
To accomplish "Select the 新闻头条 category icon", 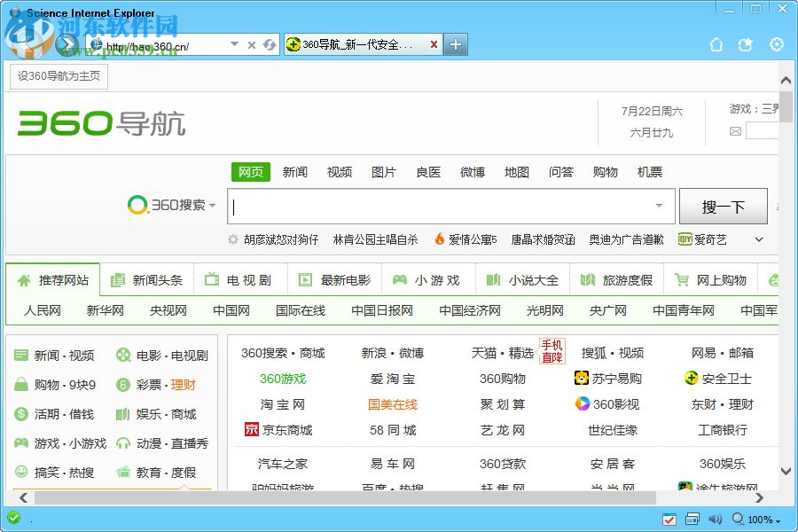I will [x=118, y=279].
